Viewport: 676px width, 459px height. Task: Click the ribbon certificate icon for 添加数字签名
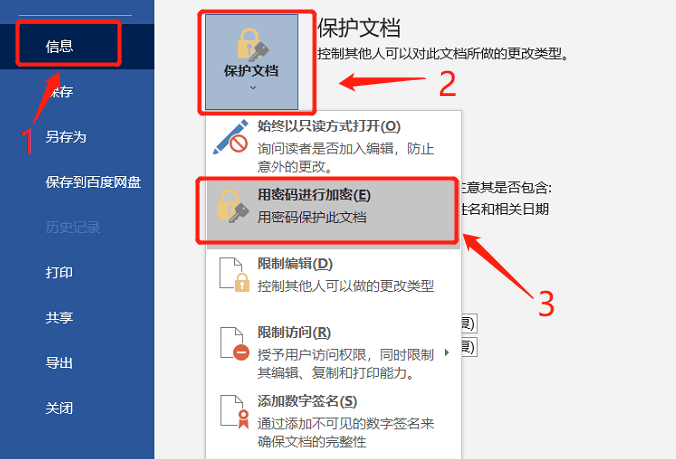tap(235, 412)
